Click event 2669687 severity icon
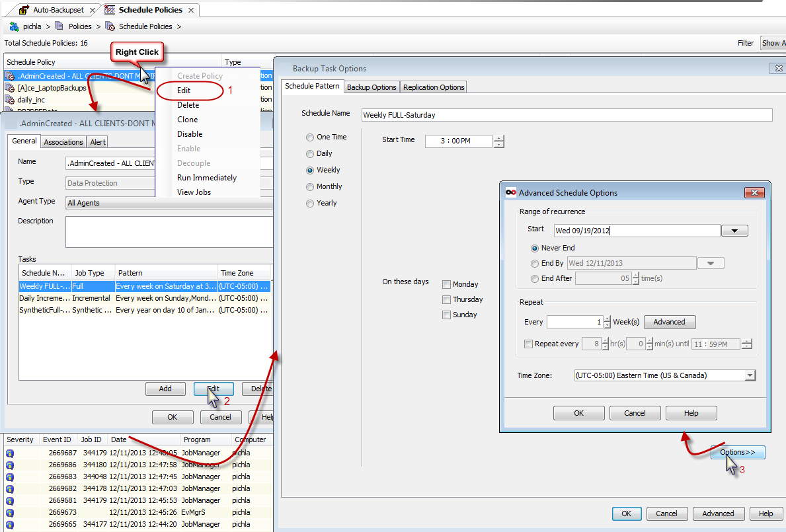The height and width of the screenshot is (532, 786). pyautogui.click(x=9, y=453)
